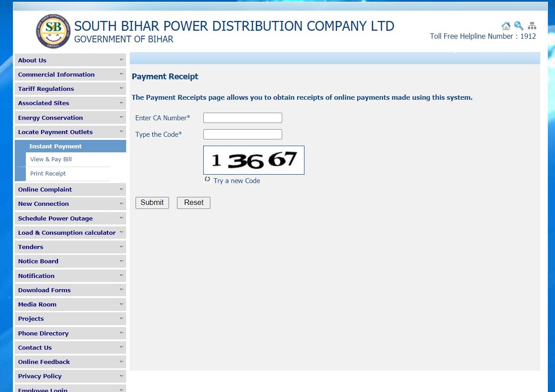Viewport: 555px width, 392px height.
Task: Open the search magnifier icon
Action: pos(519,26)
